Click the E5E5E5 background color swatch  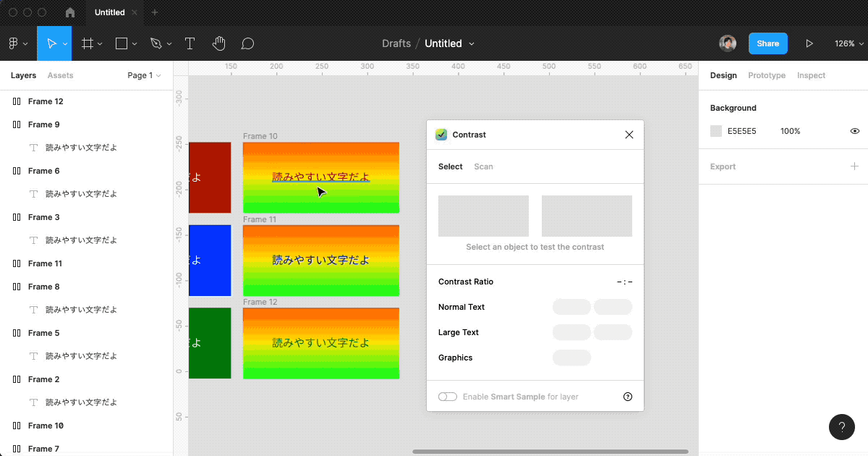716,131
